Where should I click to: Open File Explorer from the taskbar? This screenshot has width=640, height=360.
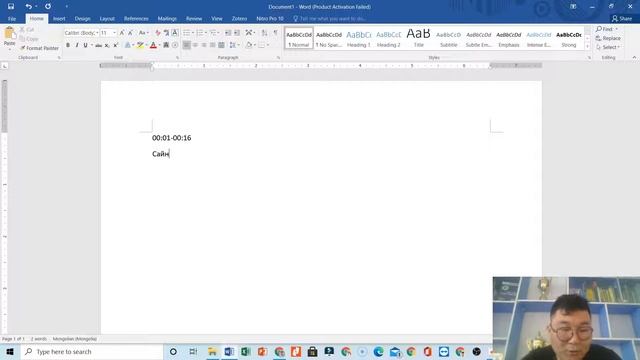[x=212, y=352]
